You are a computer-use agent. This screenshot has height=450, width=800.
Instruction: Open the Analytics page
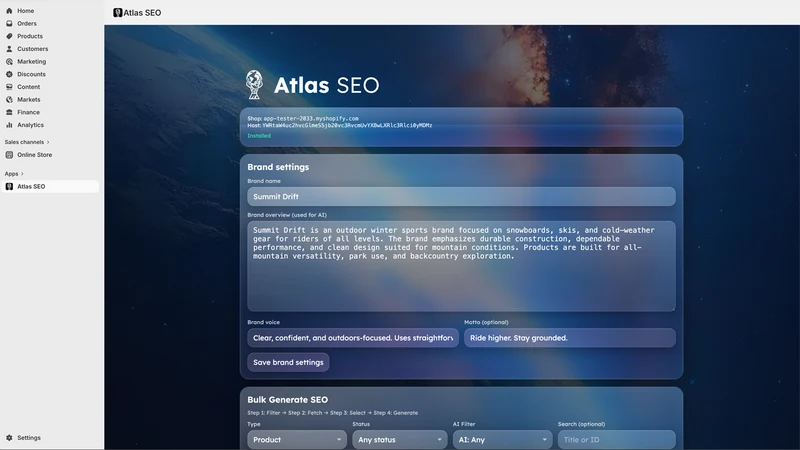31,125
